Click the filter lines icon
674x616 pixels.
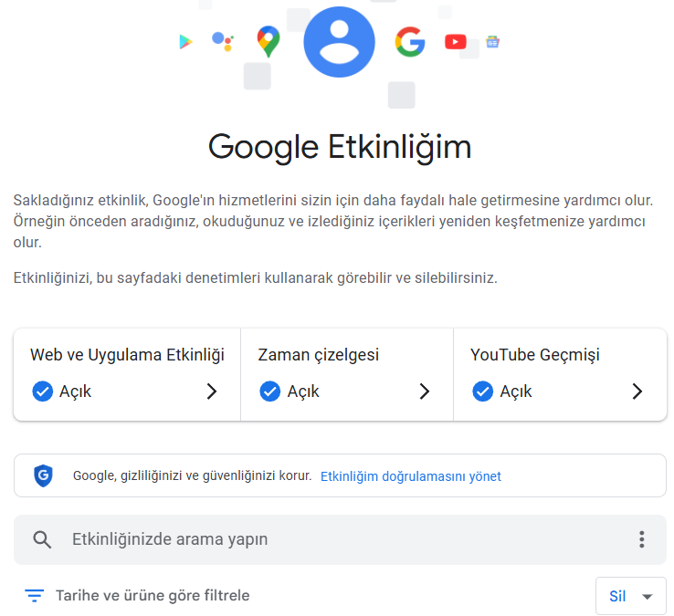pyautogui.click(x=35, y=596)
